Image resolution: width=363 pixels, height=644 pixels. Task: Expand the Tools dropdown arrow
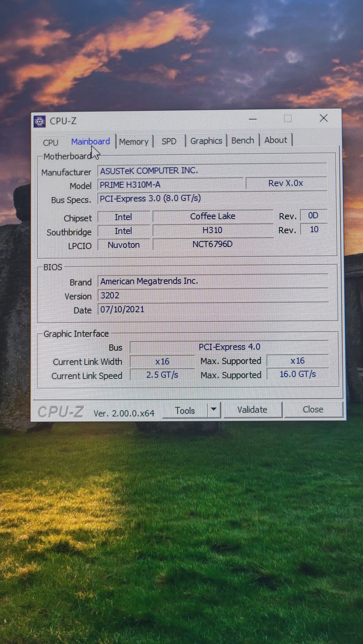(x=213, y=410)
